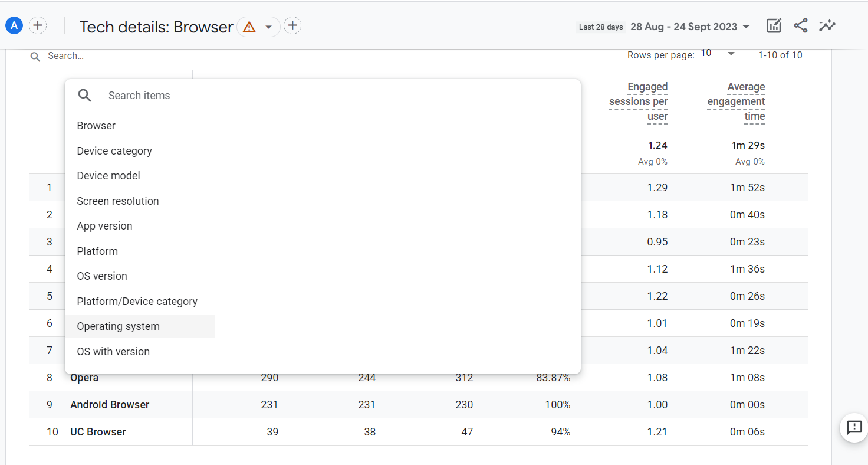The image size is (868, 465).
Task: Open the Insights sparkline icon
Action: coord(827,25)
